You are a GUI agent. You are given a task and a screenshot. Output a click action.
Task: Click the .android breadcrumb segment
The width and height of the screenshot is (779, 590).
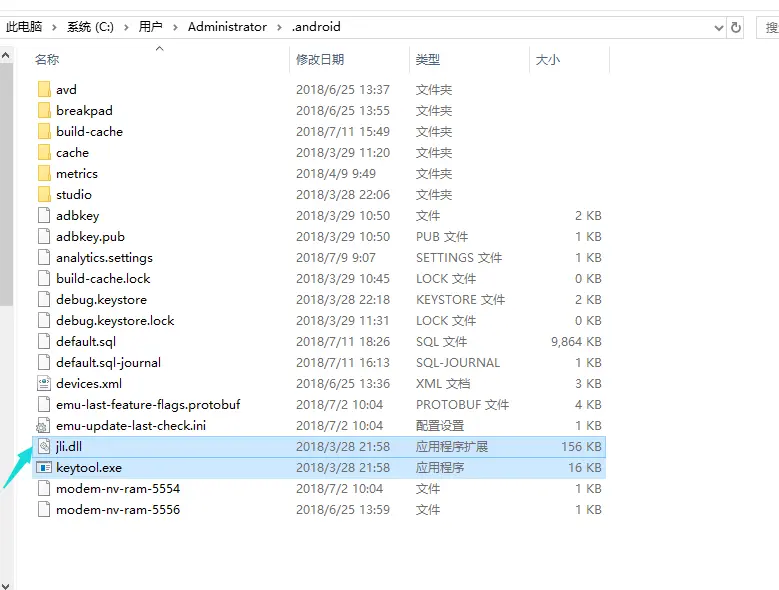pyautogui.click(x=316, y=27)
